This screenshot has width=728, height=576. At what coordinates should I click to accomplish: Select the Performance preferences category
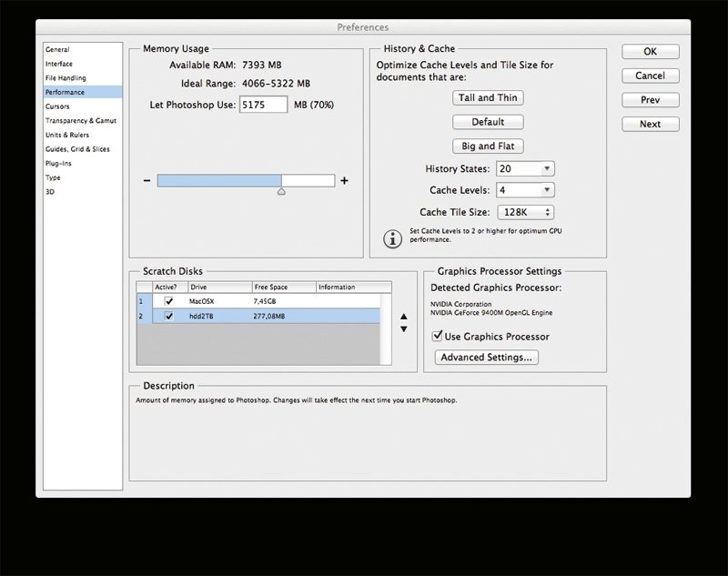[83, 92]
